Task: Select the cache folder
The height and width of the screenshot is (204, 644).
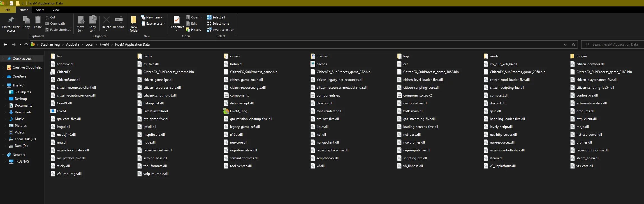Action: [145, 56]
